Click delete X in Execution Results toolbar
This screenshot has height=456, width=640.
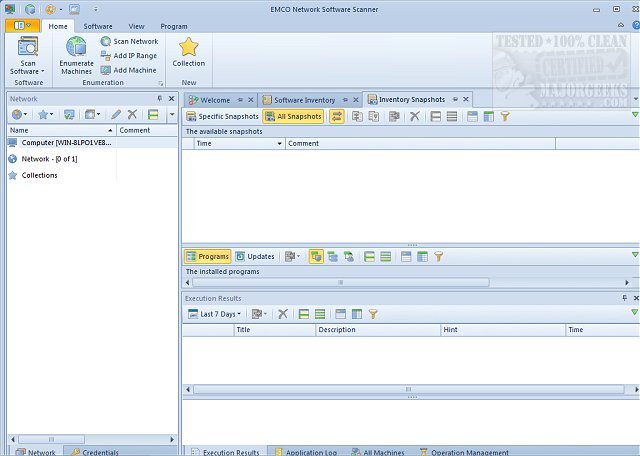pos(283,314)
